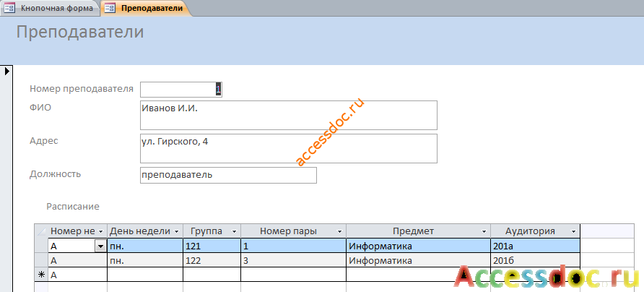Viewport: 644px width, 292px height.
Task: Open the Номер пары column dropdown arrow
Action: coord(339,231)
